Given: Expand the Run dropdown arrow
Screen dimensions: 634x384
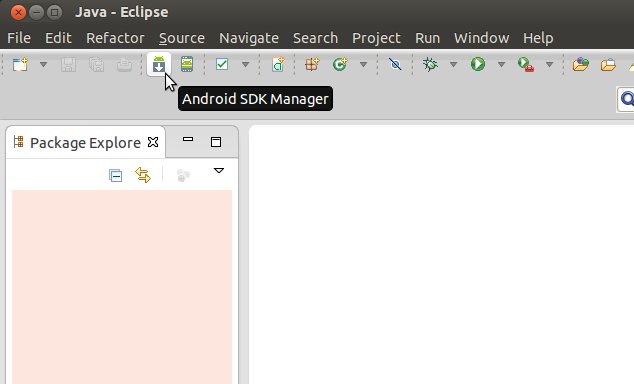Looking at the screenshot, I should 501,65.
